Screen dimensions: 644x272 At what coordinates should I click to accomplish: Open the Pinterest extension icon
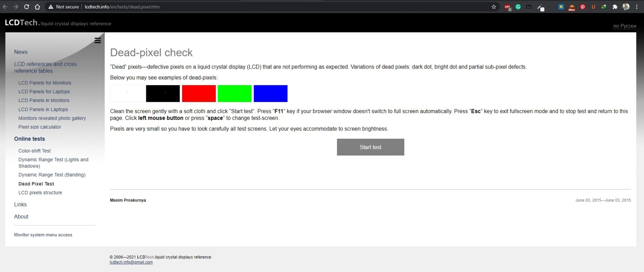(583, 7)
